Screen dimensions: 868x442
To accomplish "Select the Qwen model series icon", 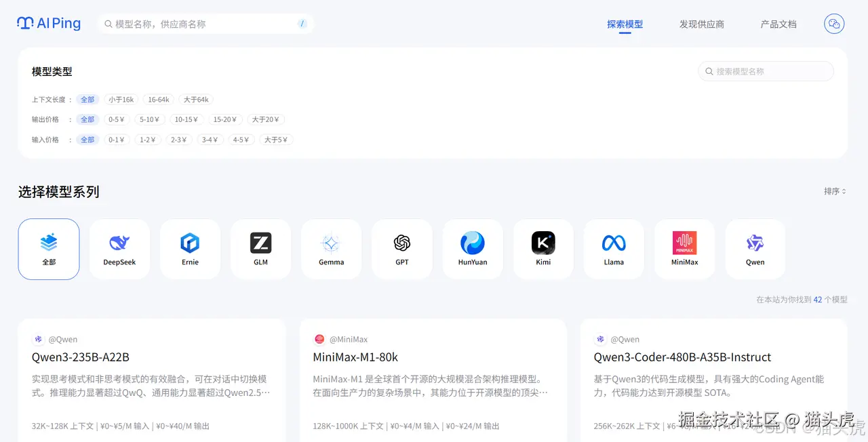I will (754, 249).
